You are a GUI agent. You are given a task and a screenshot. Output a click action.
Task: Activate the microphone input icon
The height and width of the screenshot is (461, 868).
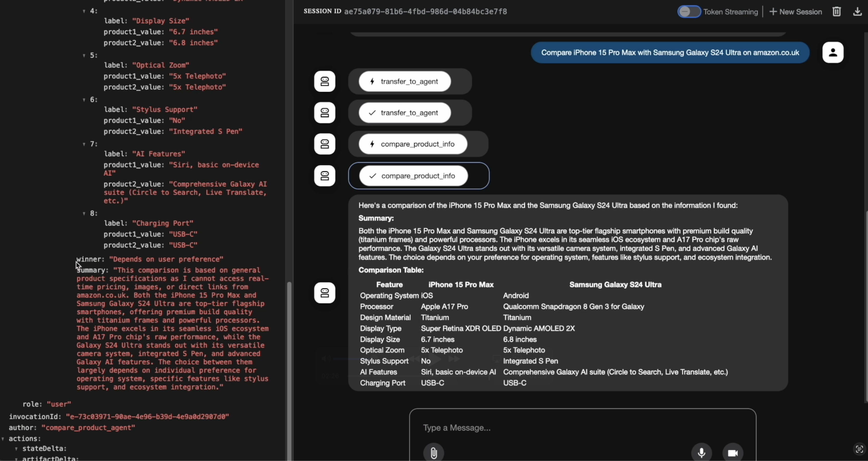[x=702, y=453]
